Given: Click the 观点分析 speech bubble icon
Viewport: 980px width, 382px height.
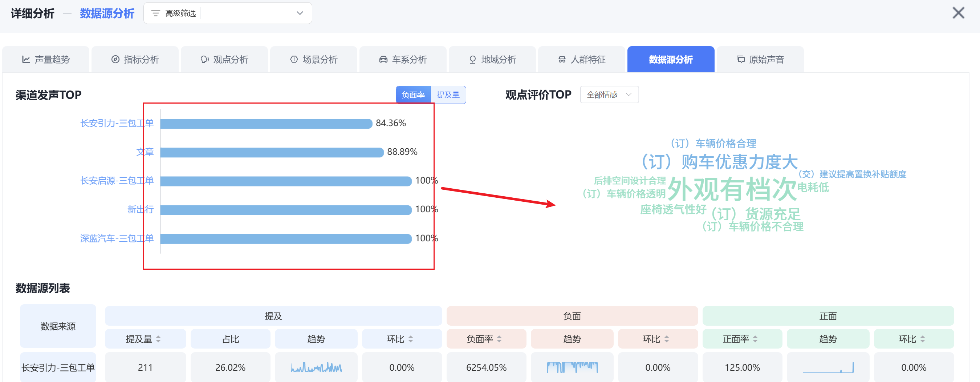Looking at the screenshot, I should click(x=205, y=59).
